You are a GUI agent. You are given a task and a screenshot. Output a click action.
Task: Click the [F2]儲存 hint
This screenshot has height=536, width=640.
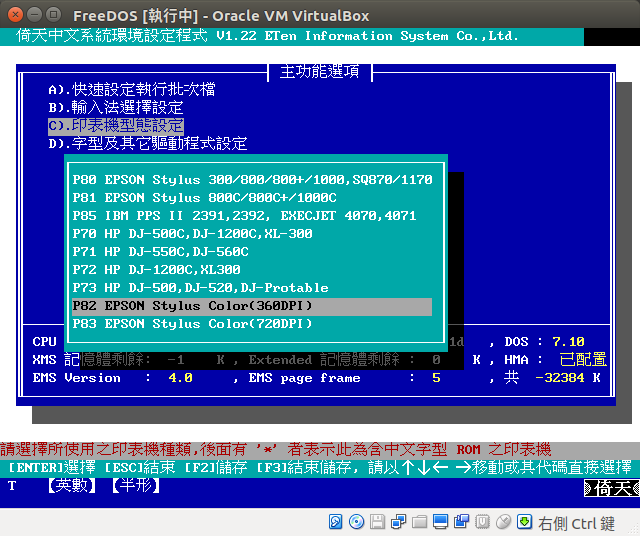pos(216,467)
